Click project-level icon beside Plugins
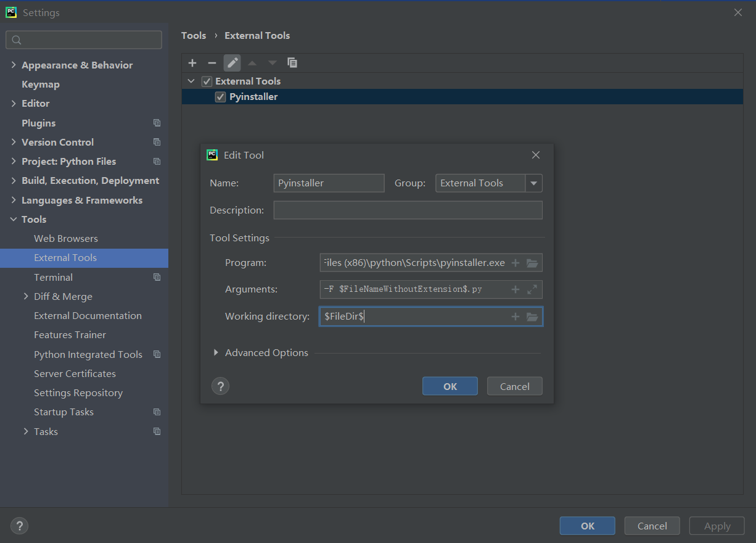 (x=157, y=123)
